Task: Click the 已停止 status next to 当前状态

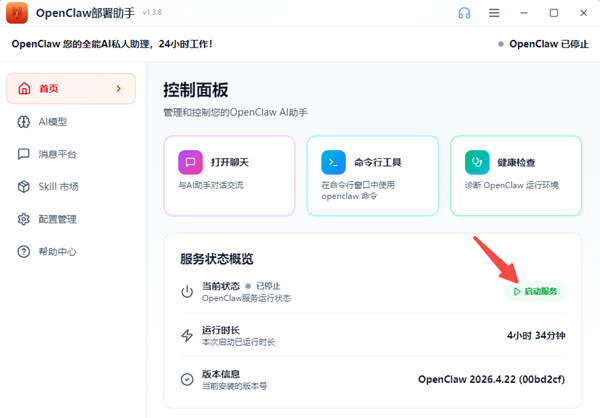Action: pyautogui.click(x=268, y=286)
